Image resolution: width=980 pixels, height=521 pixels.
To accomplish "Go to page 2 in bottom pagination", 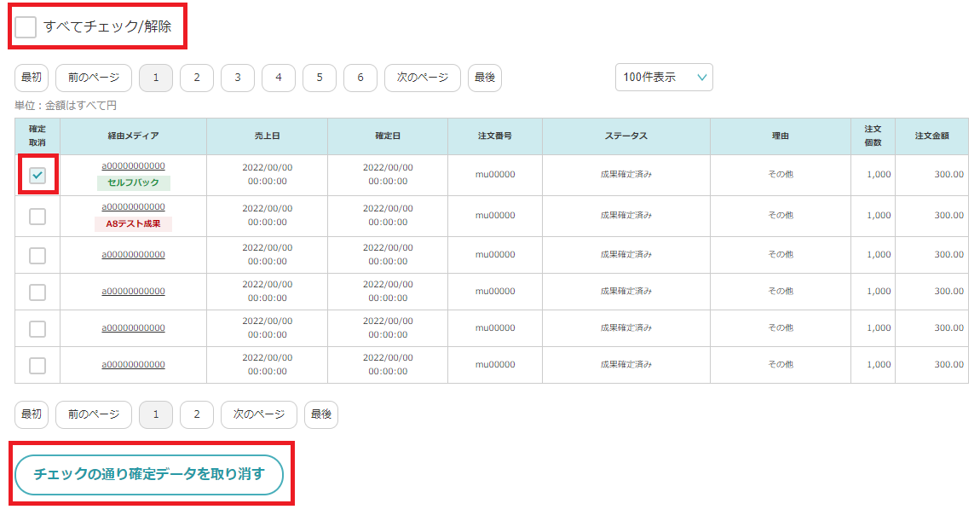I will click(x=197, y=414).
